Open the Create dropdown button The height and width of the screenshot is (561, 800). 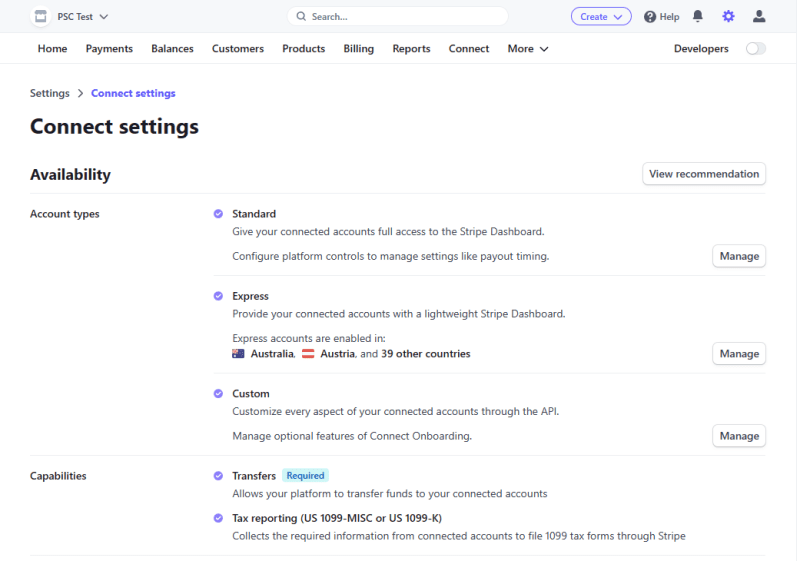click(x=601, y=17)
